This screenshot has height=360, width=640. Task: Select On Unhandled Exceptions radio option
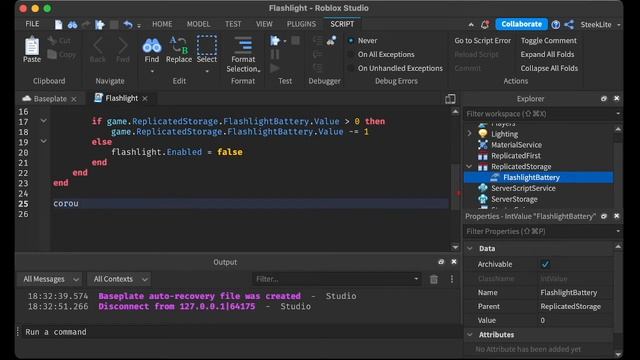(351, 68)
